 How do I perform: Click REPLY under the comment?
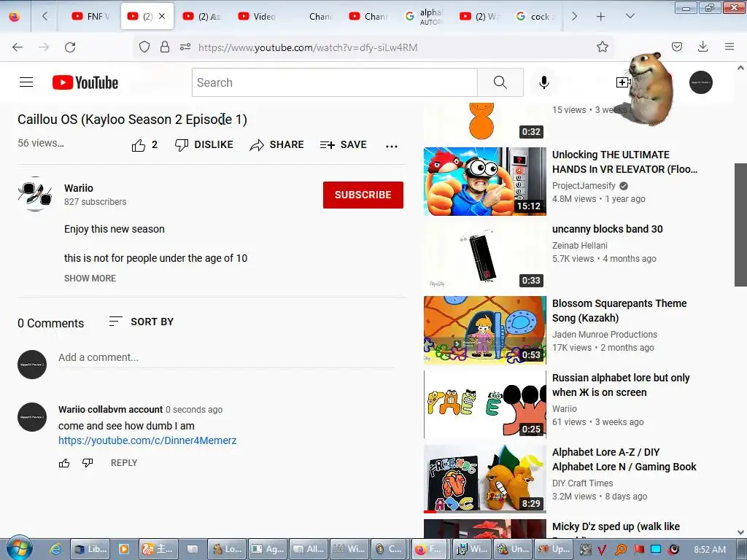pos(124,463)
